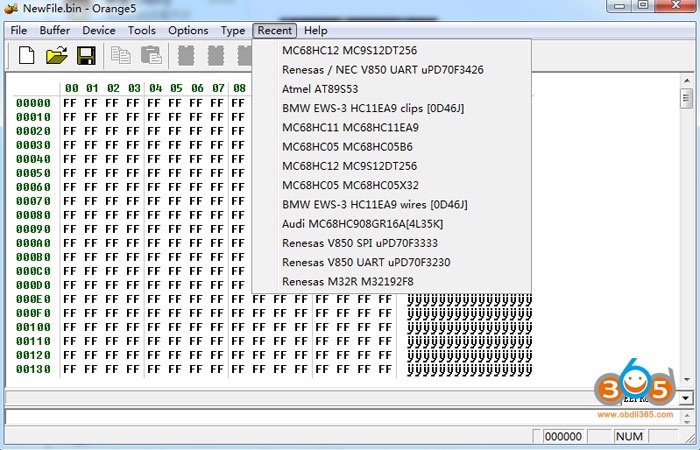Open the Options menu
Screen dimensions: 700x450
click(x=188, y=30)
